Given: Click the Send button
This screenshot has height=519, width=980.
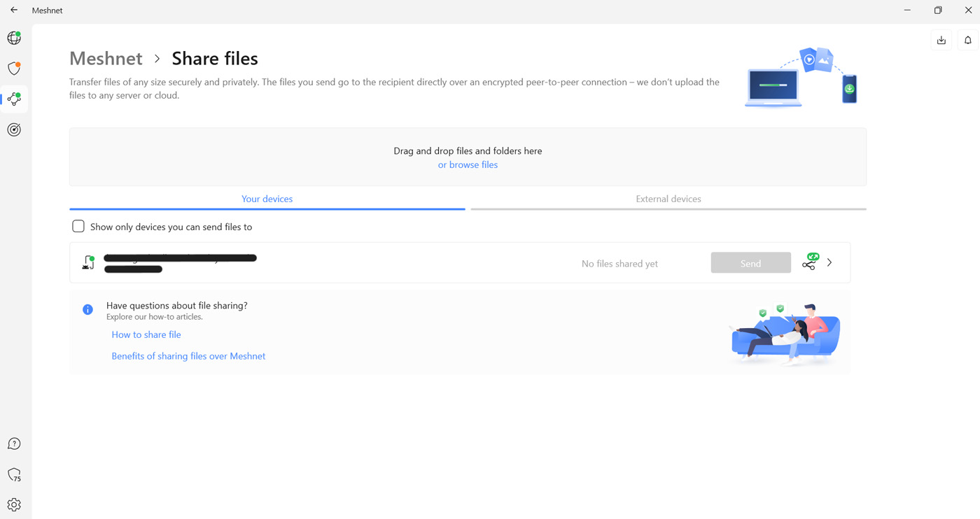Looking at the screenshot, I should coord(750,263).
